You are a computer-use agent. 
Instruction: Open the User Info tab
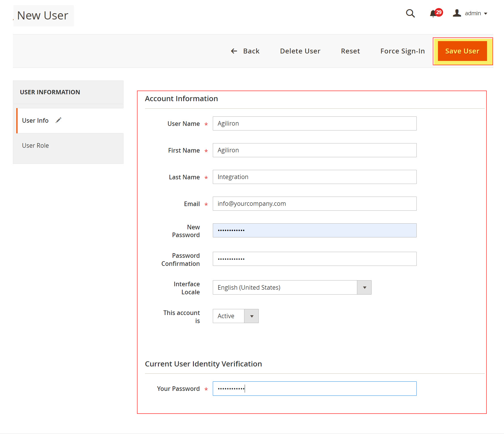(x=70, y=120)
